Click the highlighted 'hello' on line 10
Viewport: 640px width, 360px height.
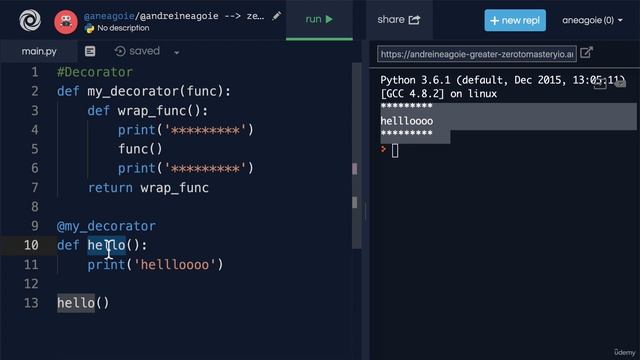click(107, 245)
